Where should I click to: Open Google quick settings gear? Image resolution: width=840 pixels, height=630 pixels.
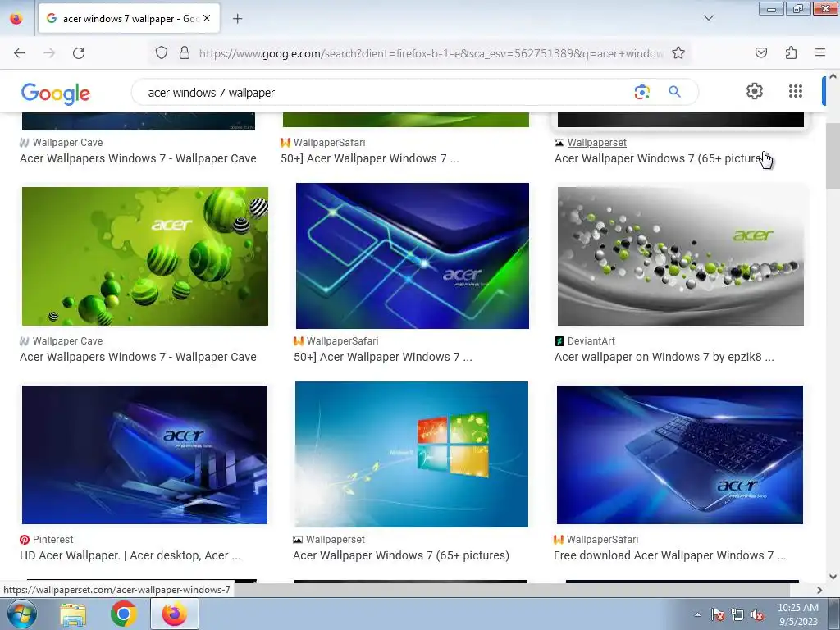coord(755,91)
